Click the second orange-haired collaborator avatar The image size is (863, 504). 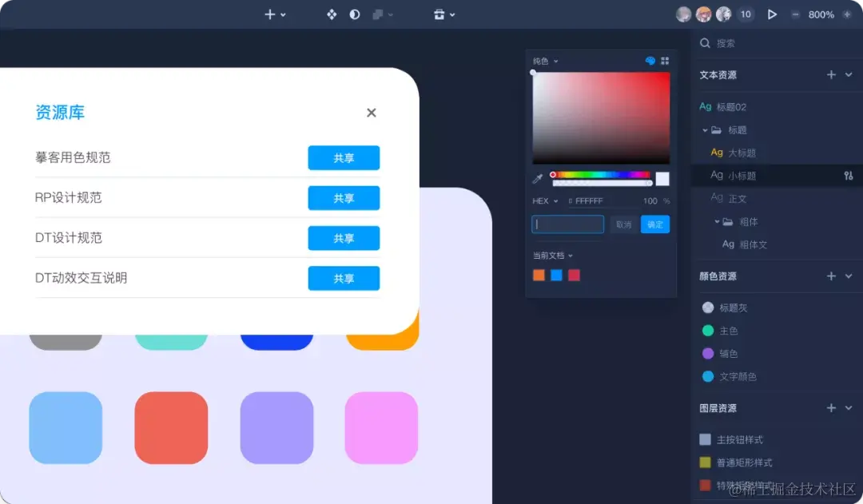(x=703, y=15)
